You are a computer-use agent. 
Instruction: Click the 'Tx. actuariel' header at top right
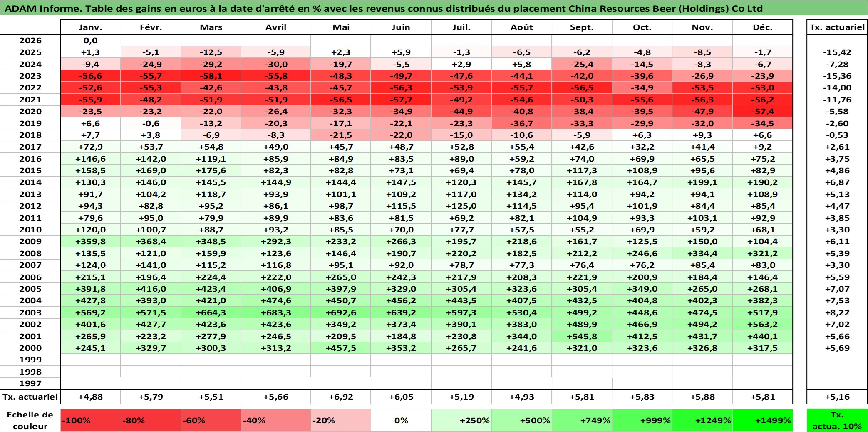(837, 27)
